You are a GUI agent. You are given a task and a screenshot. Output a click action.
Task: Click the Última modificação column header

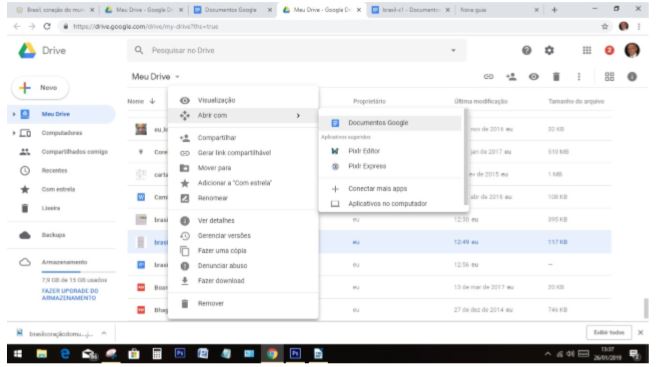tap(481, 101)
